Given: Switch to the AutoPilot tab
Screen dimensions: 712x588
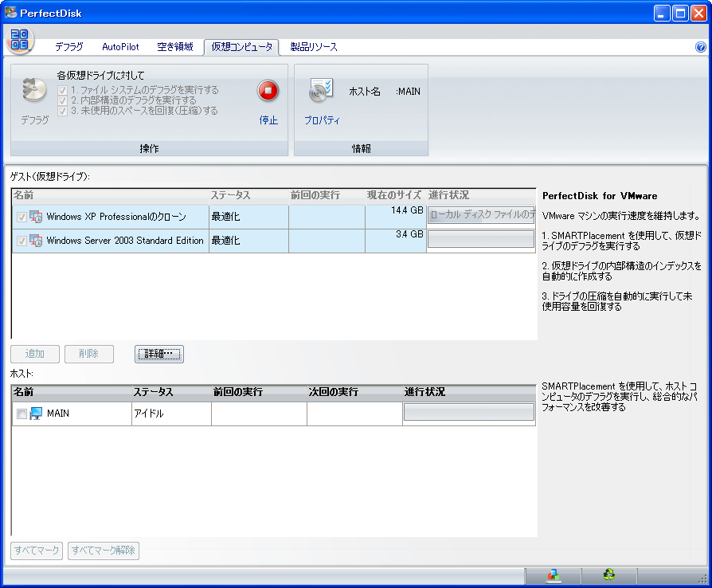Looking at the screenshot, I should click(x=120, y=47).
